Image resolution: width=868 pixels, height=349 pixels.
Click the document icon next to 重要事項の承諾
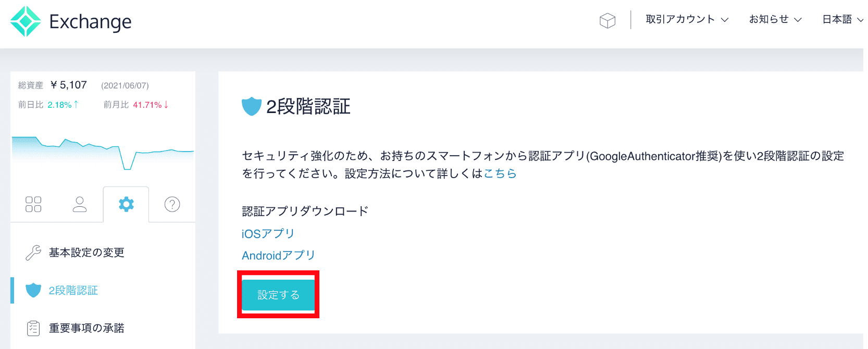[x=32, y=328]
